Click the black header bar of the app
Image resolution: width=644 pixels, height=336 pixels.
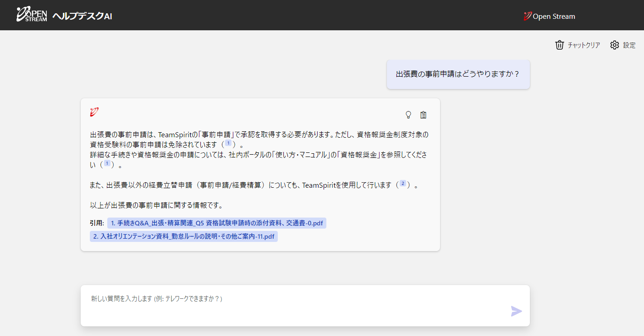click(321, 15)
